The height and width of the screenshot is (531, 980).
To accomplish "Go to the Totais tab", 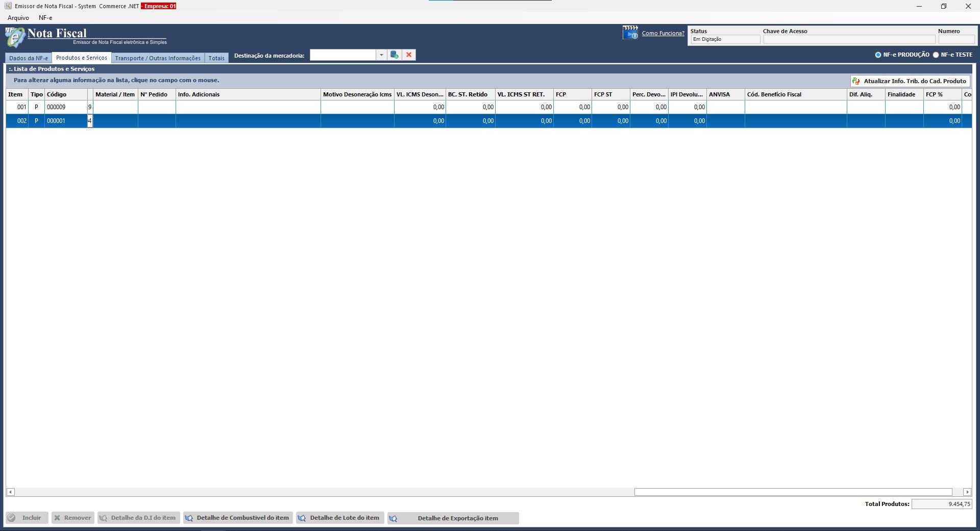I will [x=216, y=58].
